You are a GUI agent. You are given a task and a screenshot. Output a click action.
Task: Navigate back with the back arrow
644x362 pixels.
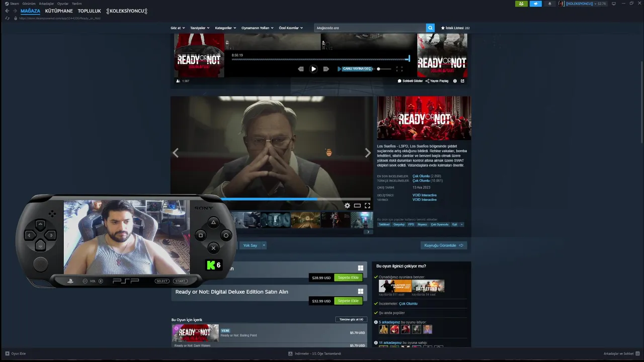[7, 11]
